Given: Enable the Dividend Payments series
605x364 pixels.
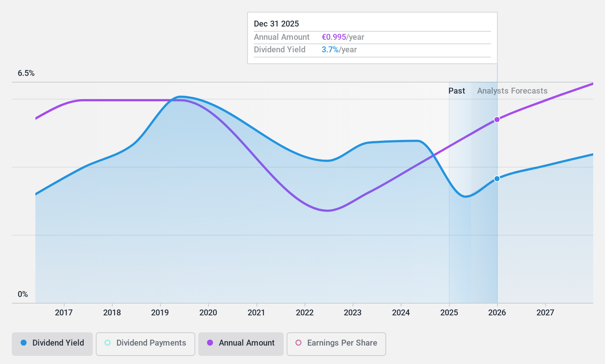Looking at the screenshot, I should (145, 344).
